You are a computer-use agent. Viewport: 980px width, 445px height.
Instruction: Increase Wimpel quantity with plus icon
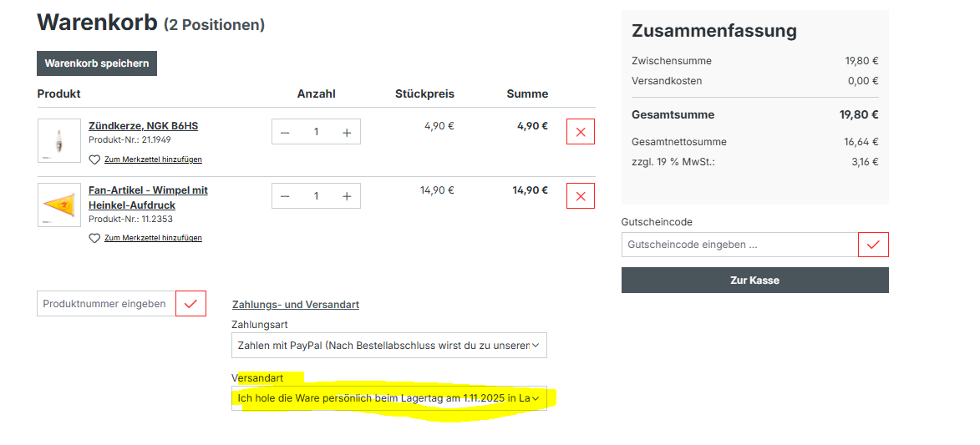click(x=347, y=196)
